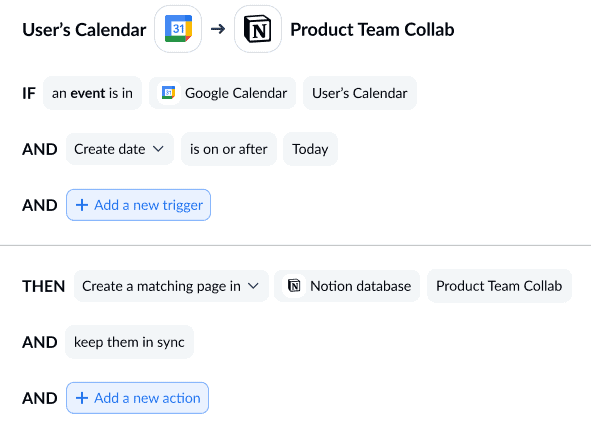Click the large Notion icon in header
Viewport: 591px width, 430px height.
coord(258,29)
